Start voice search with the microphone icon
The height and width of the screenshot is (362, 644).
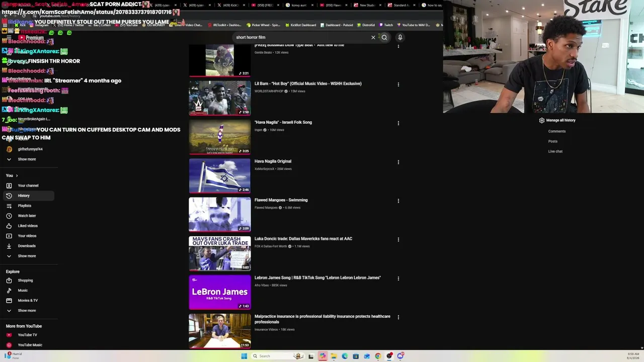(x=400, y=37)
